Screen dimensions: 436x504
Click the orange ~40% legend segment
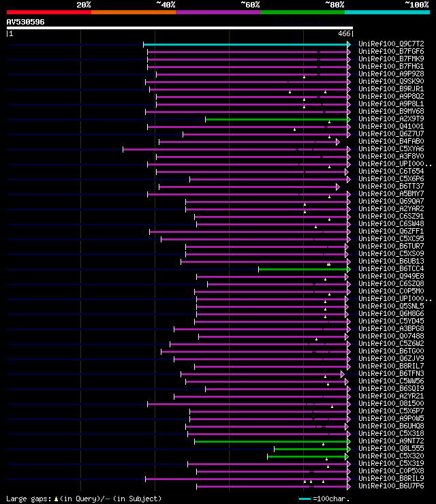pos(134,12)
